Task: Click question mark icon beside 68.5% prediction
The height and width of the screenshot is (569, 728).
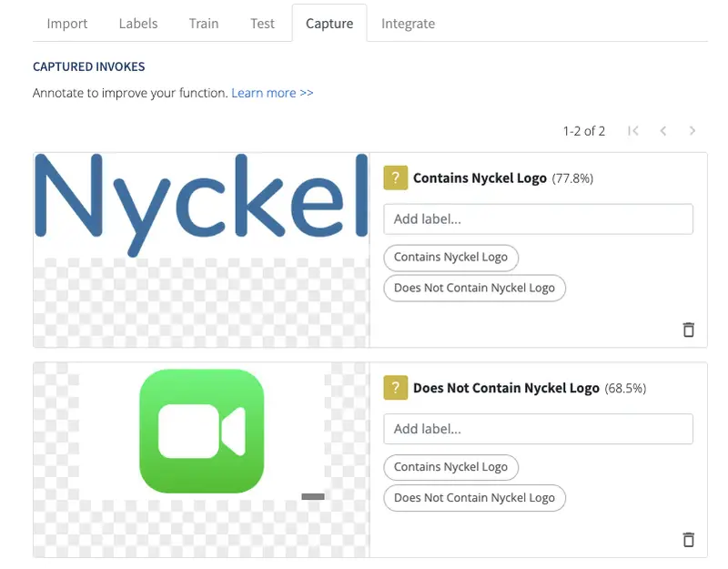Action: (x=396, y=388)
